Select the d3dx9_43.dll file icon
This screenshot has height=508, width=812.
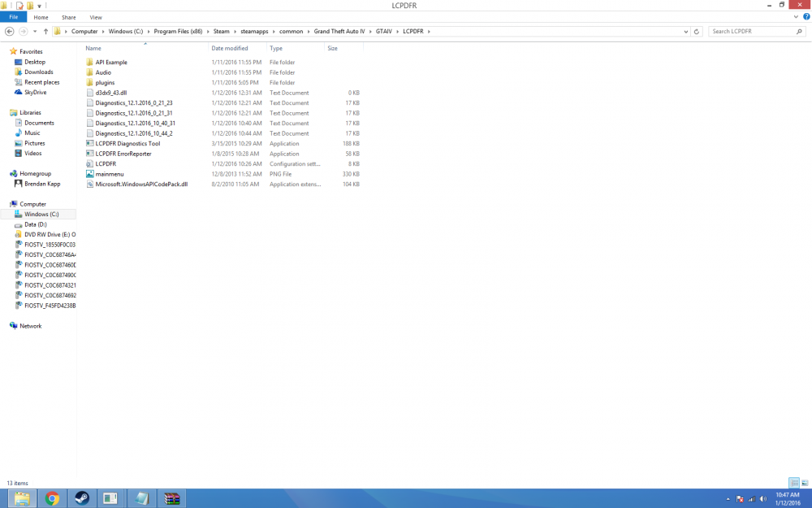[x=89, y=93]
